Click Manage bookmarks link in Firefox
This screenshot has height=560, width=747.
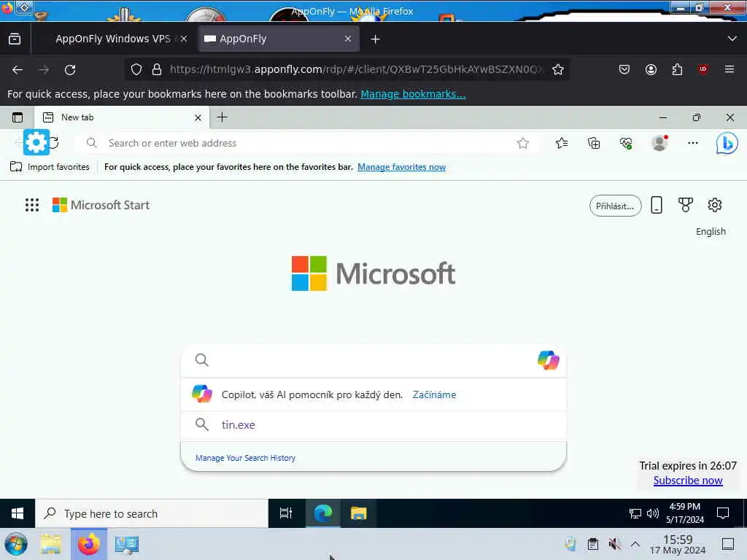[413, 94]
